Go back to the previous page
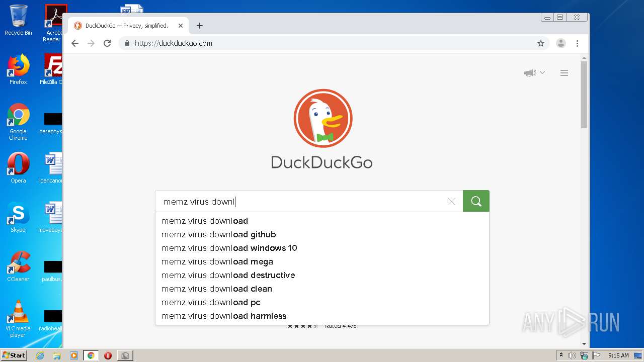 coord(75,43)
